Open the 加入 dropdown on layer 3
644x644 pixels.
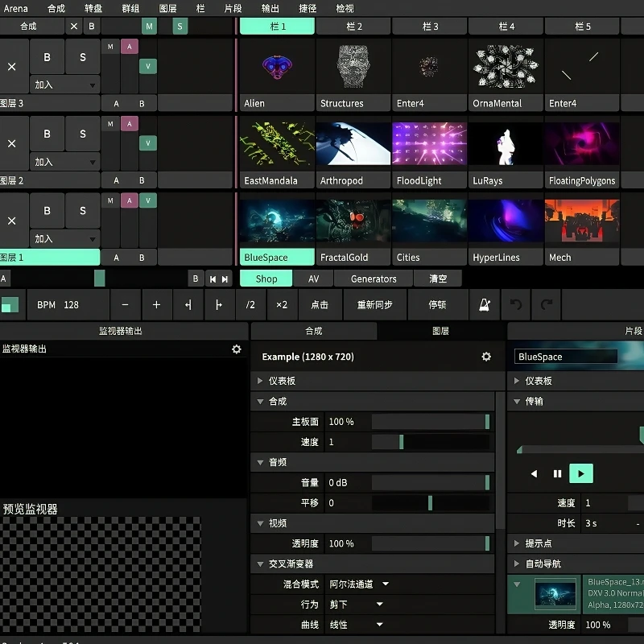pyautogui.click(x=64, y=85)
